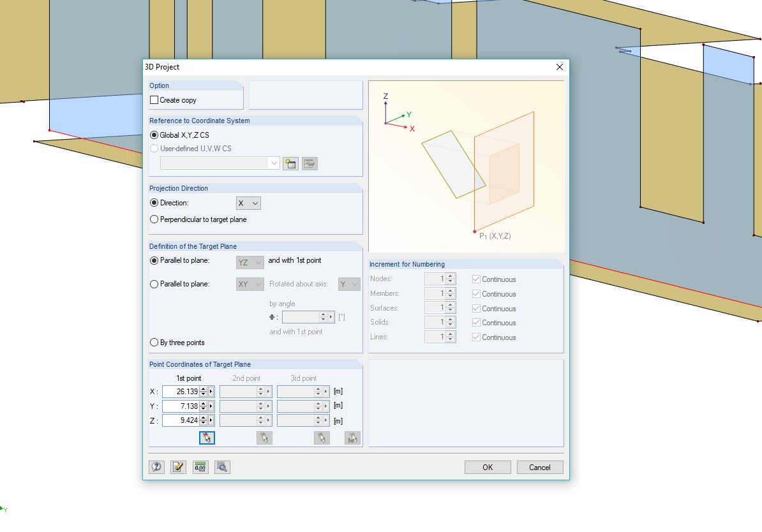This screenshot has width=762, height=532.
Task: Select the By three points option
Action: pos(154,342)
